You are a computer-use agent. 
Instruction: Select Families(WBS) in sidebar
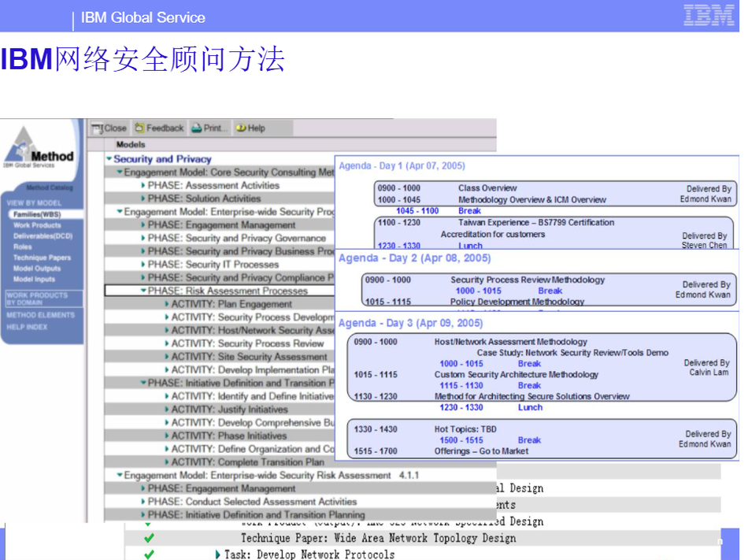[x=36, y=214]
